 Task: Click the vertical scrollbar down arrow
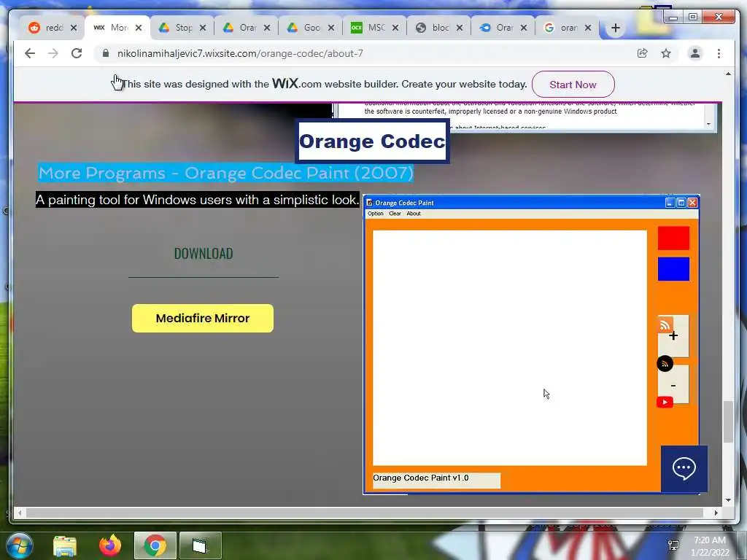(x=728, y=500)
